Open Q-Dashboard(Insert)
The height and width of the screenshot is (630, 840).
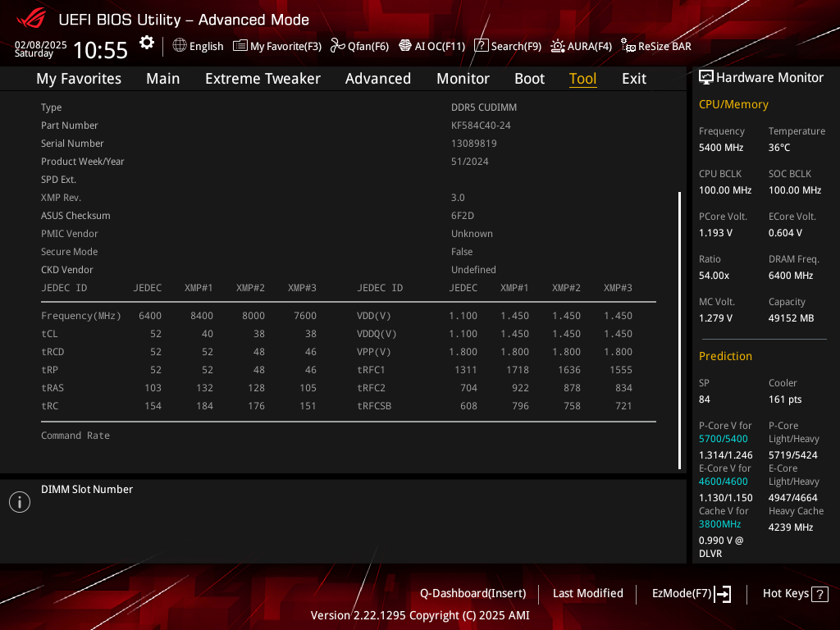pos(472,593)
